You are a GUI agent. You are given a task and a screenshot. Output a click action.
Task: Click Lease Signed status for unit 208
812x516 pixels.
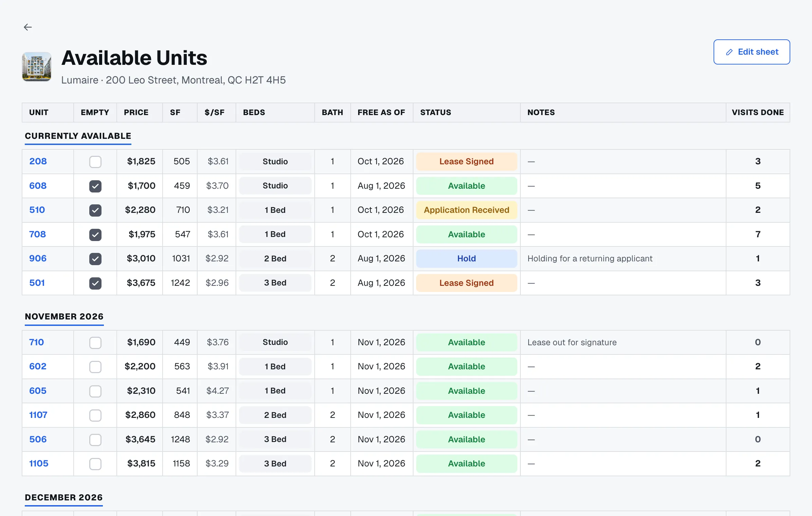pyautogui.click(x=466, y=162)
